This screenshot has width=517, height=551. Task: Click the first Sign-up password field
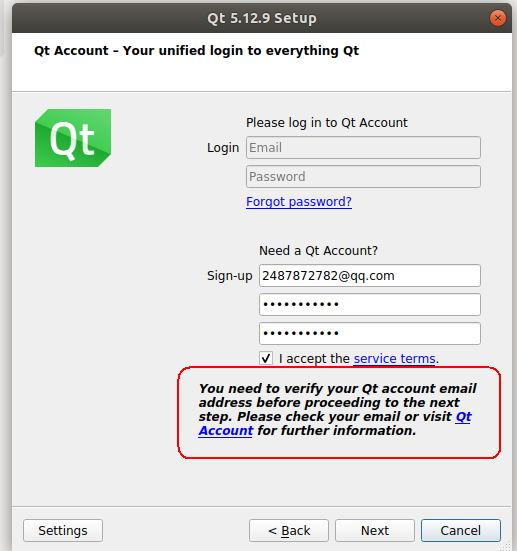pyautogui.click(x=370, y=305)
